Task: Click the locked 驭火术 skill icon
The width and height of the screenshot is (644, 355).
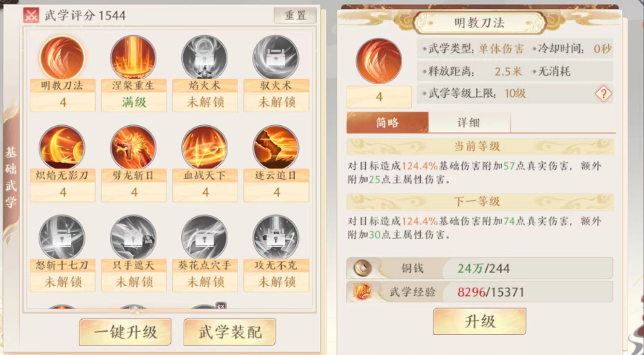Action: [x=276, y=58]
